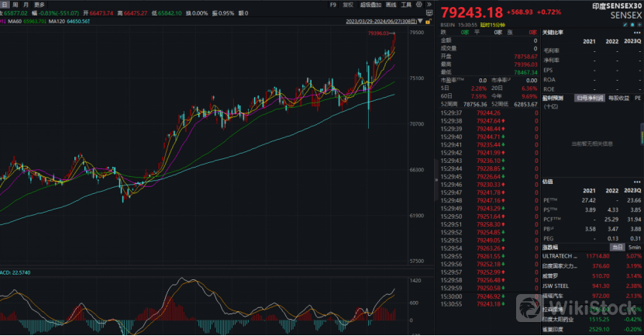Switch to the 每股收益 tab
The height and width of the screenshot is (336, 644).
tap(618, 97)
